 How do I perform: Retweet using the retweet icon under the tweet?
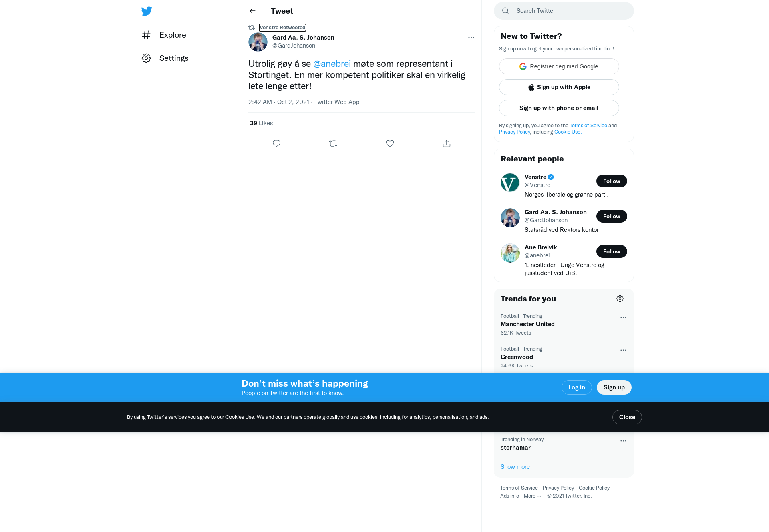click(x=333, y=143)
